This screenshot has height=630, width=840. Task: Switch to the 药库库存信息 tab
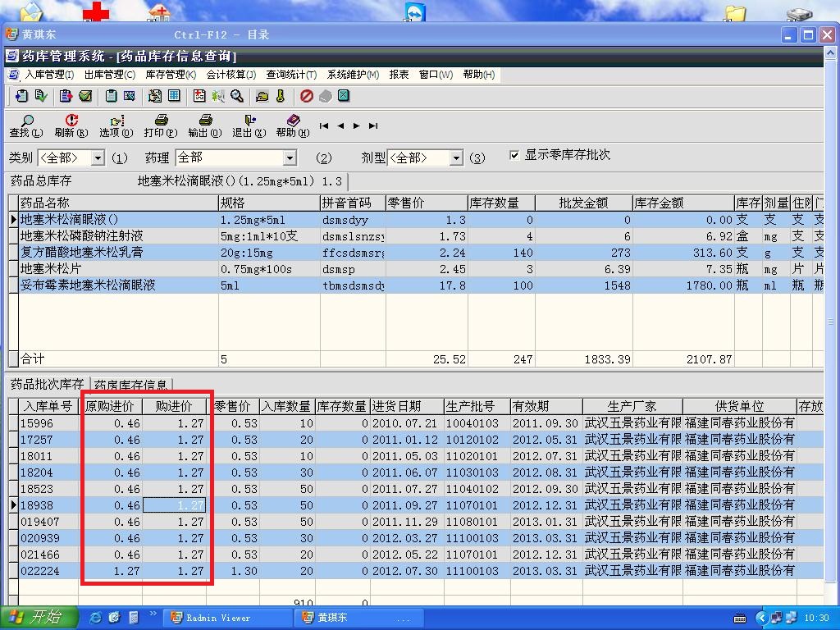[x=131, y=385]
